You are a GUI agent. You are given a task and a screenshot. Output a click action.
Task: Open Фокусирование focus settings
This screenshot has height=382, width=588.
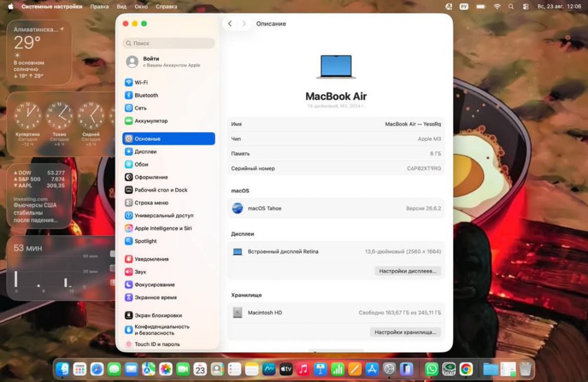pyautogui.click(x=168, y=284)
